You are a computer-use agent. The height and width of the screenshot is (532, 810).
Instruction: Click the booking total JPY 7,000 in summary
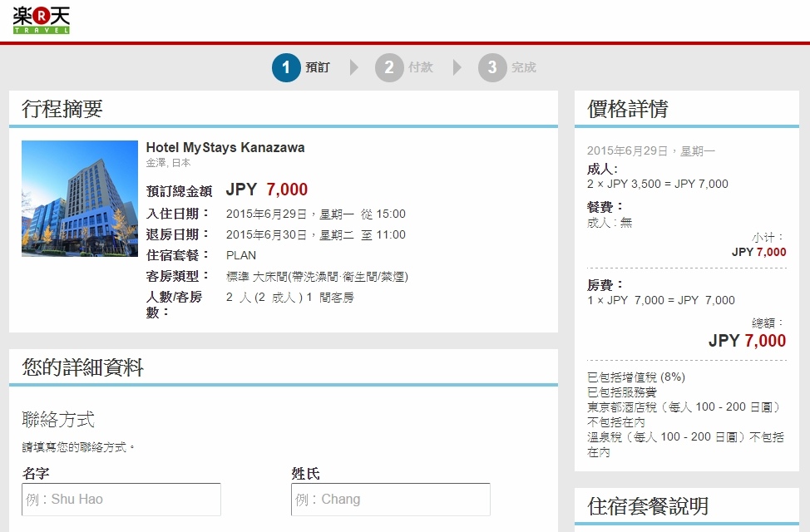click(267, 190)
